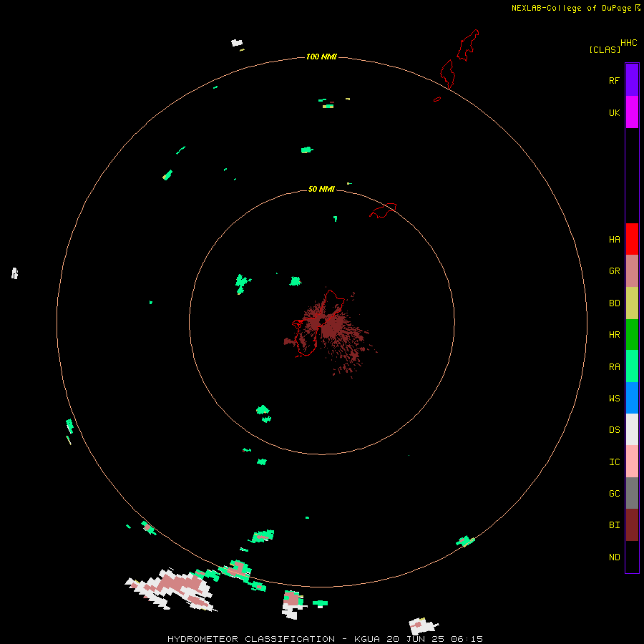
Task: Click the magenta UK legend color swatch
Action: (632, 112)
